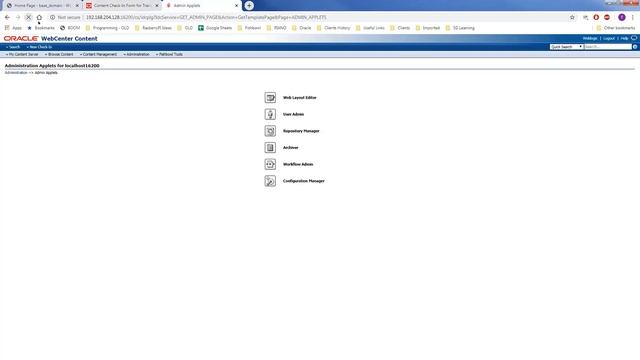Viewport: 640px width, 360px height.
Task: Open the Oracle bookmark folder
Action: coord(301,28)
